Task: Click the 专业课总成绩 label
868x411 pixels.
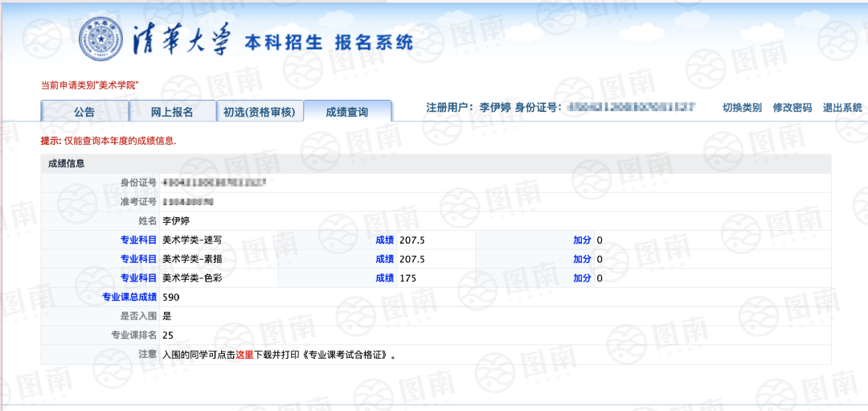Action: pyautogui.click(x=129, y=297)
